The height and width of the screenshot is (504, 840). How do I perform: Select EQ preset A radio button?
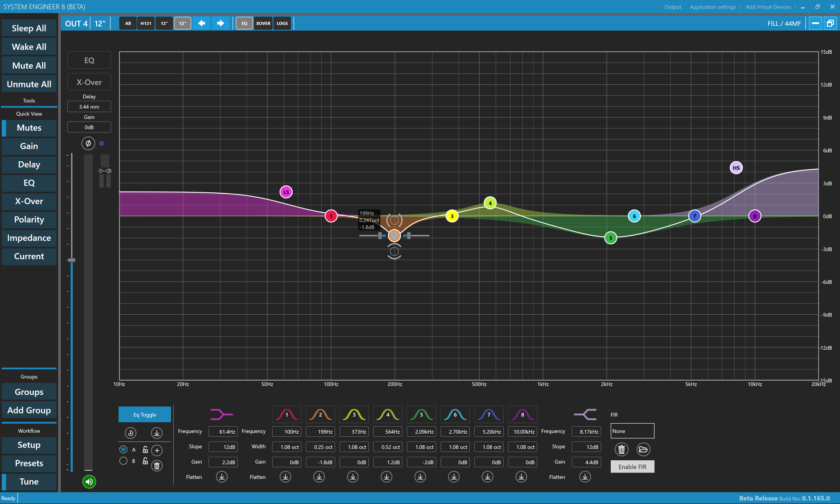(x=123, y=449)
